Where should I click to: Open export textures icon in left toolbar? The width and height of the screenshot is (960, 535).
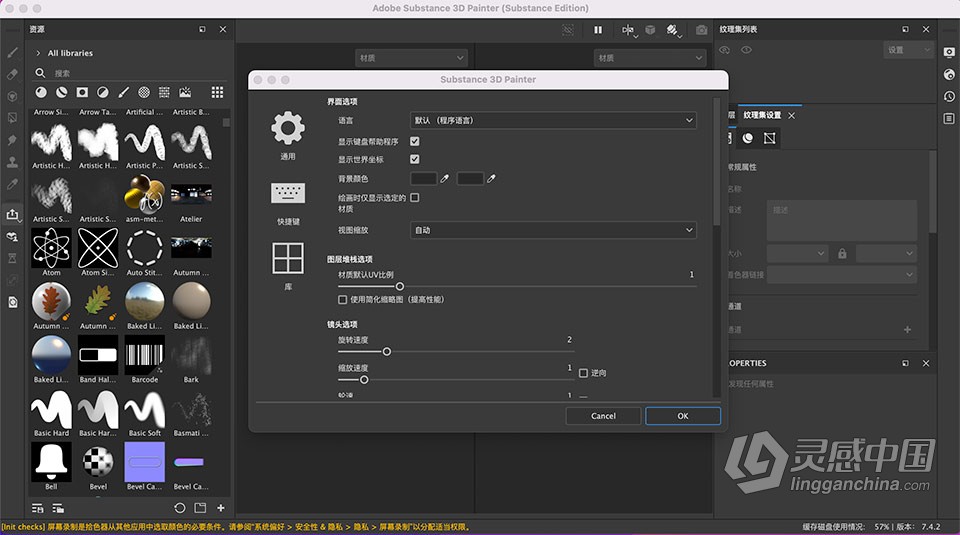pos(12,214)
